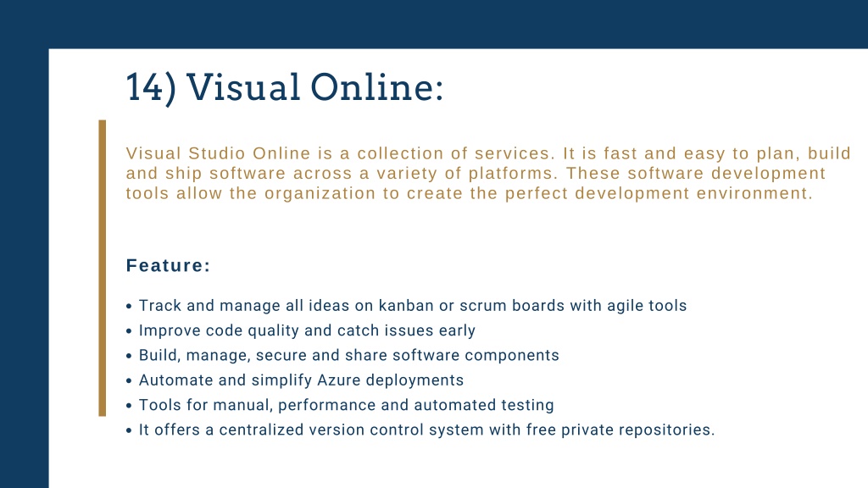Click bullet 'Build, manage, secure and share software components'
Viewport: 868px width, 488px height.
tap(342, 356)
